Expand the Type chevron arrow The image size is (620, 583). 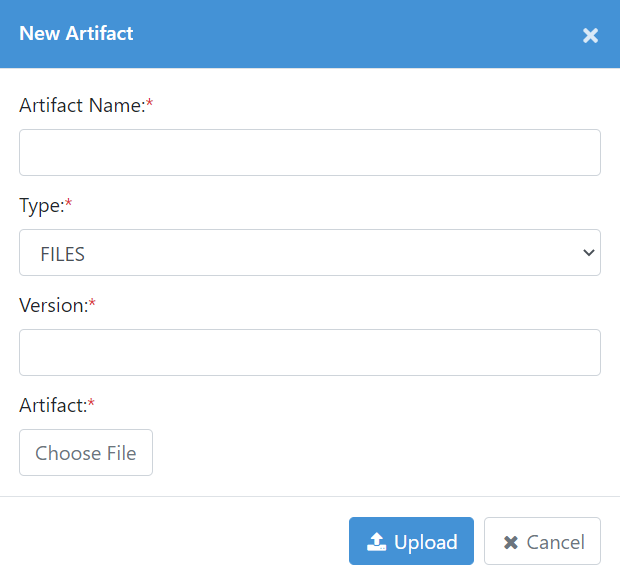coord(589,252)
